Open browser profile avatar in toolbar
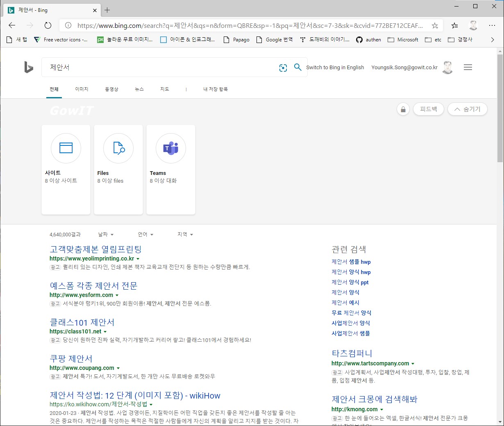 point(473,25)
